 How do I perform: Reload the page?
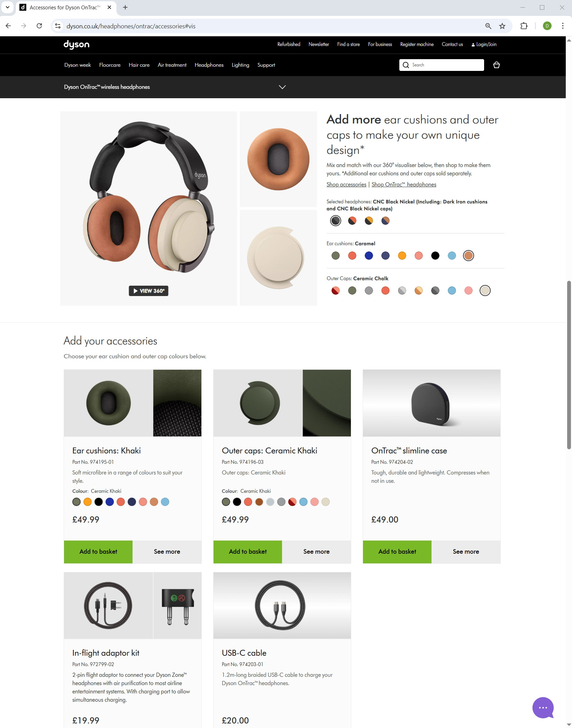[x=39, y=26]
